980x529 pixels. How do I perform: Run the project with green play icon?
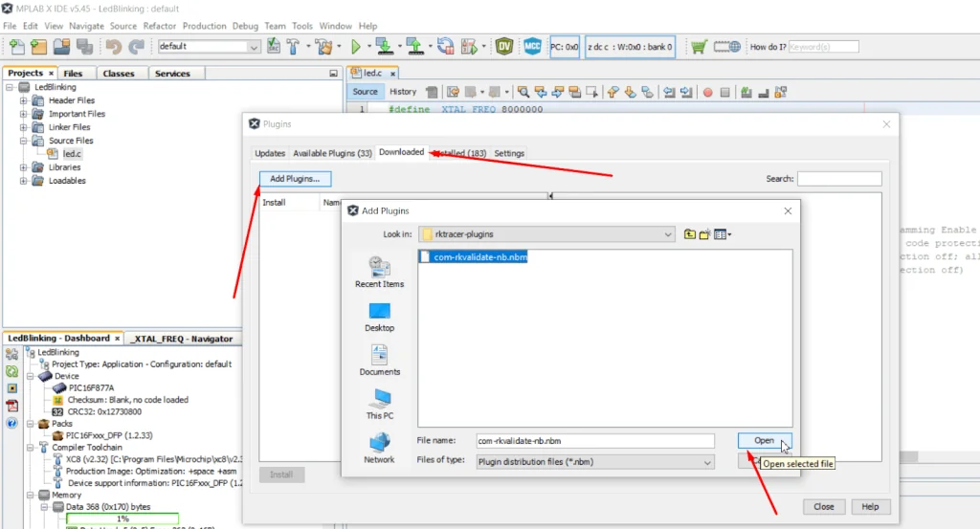(356, 46)
